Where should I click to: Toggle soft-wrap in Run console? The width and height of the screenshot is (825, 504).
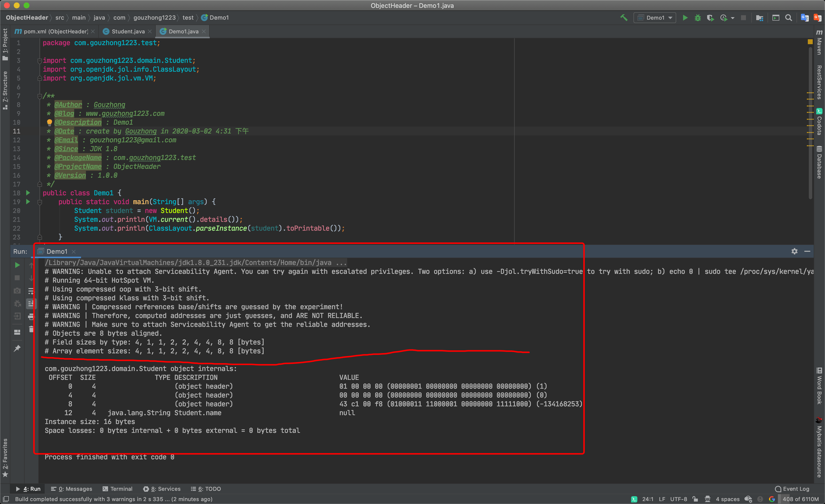tap(31, 291)
